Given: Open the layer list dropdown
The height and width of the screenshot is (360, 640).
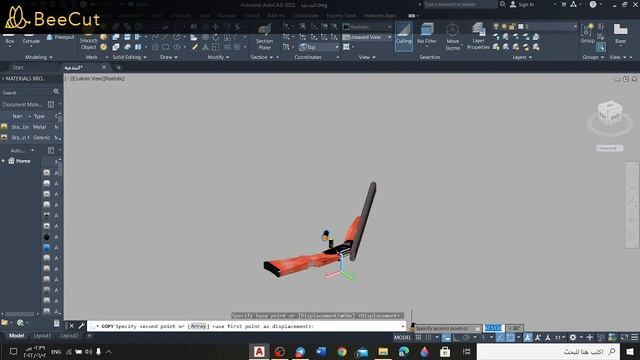Looking at the screenshot, I should pyautogui.click(x=536, y=27).
